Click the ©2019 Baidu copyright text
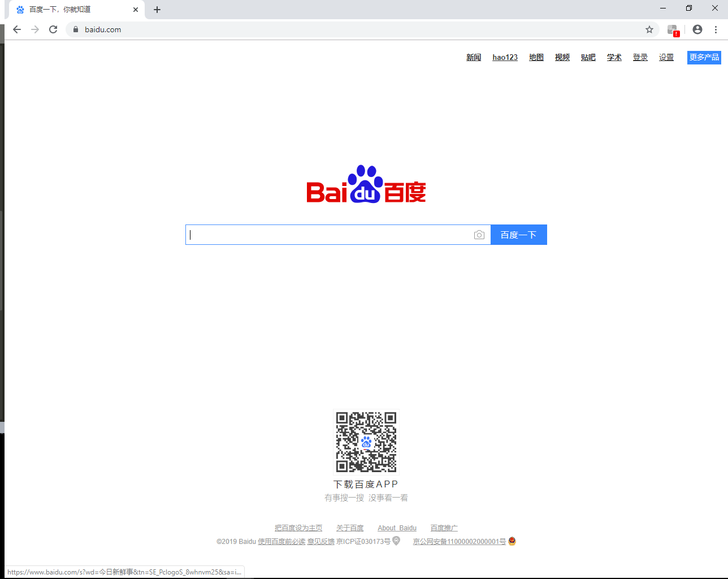The height and width of the screenshot is (579, 728). pyautogui.click(x=236, y=542)
